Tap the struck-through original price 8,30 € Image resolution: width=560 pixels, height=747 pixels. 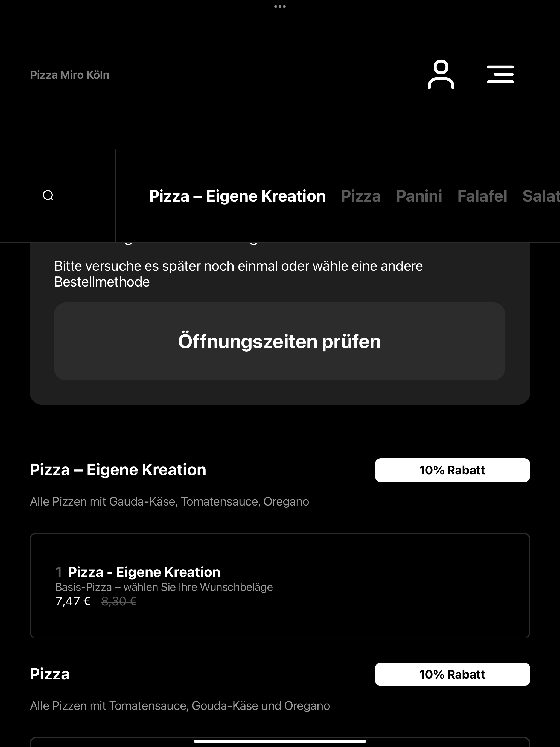click(x=119, y=602)
